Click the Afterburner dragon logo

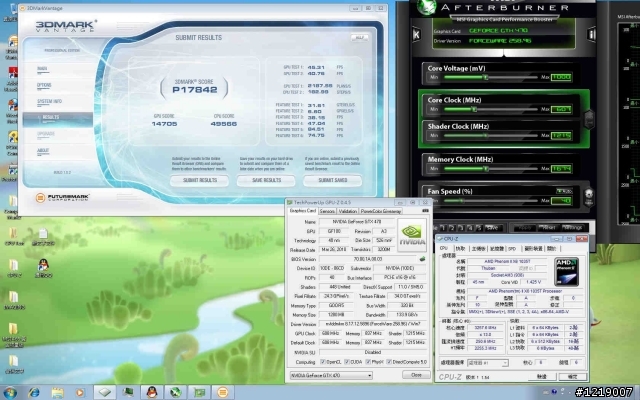click(426, 7)
